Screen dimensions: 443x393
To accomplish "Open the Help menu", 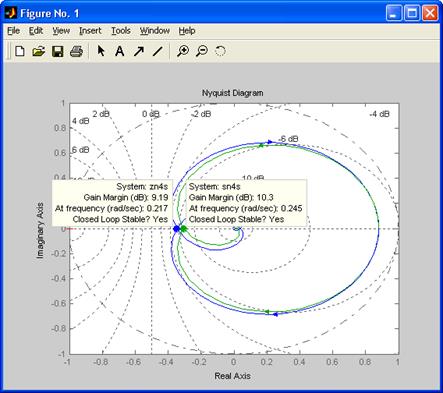I will coord(187,31).
